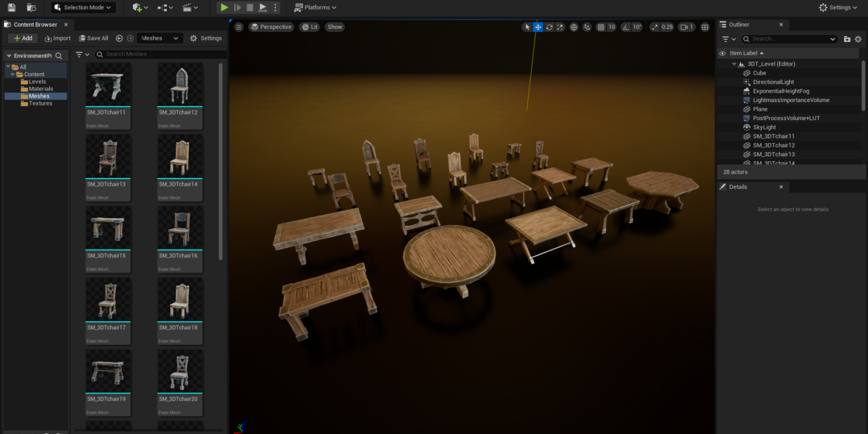The image size is (868, 434).
Task: Select the SM_3DTchair11 mesh thumbnail
Action: (x=109, y=95)
